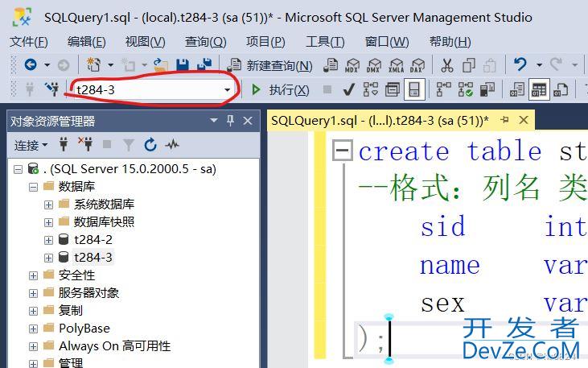
Task: Click the Display Estimated Execution Plan icon
Action: (x=371, y=89)
